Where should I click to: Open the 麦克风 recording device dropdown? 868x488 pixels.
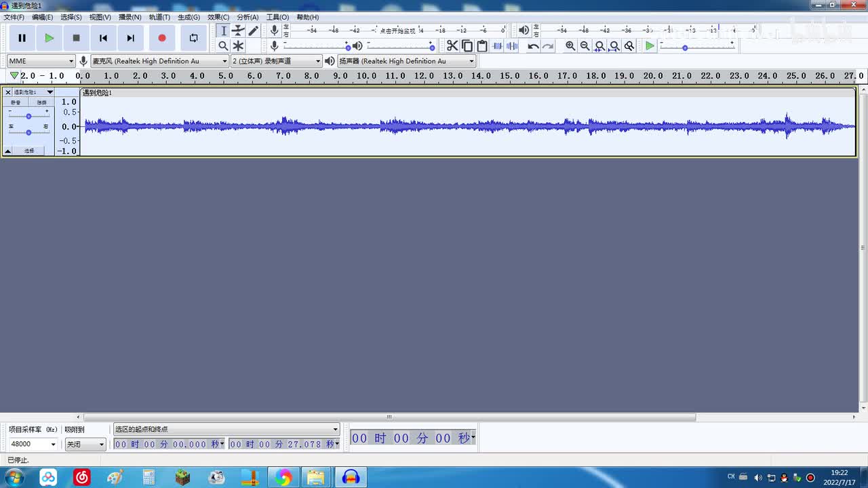[x=159, y=61]
